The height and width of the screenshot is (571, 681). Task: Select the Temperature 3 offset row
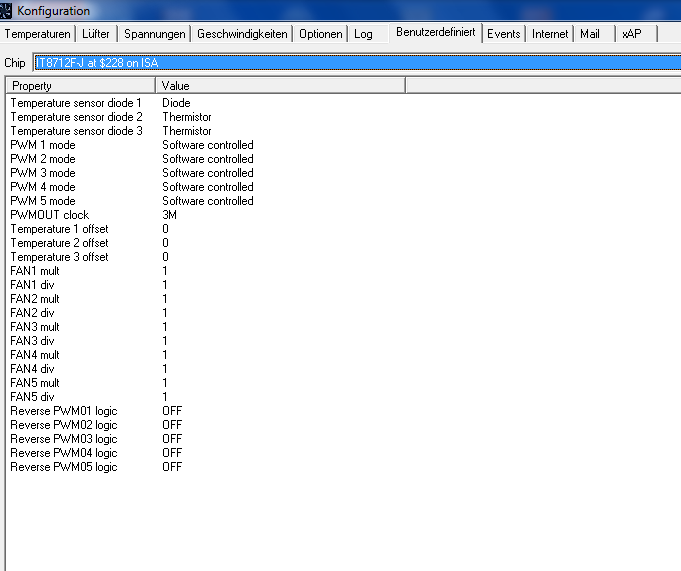click(59, 257)
